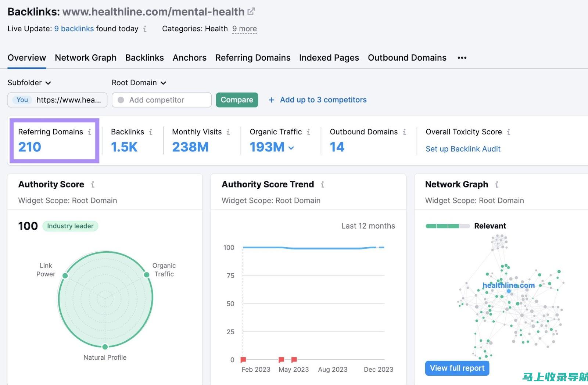Viewport: 588px width, 385px height.
Task: Click red flag marker just after May 2023
Action: [294, 359]
